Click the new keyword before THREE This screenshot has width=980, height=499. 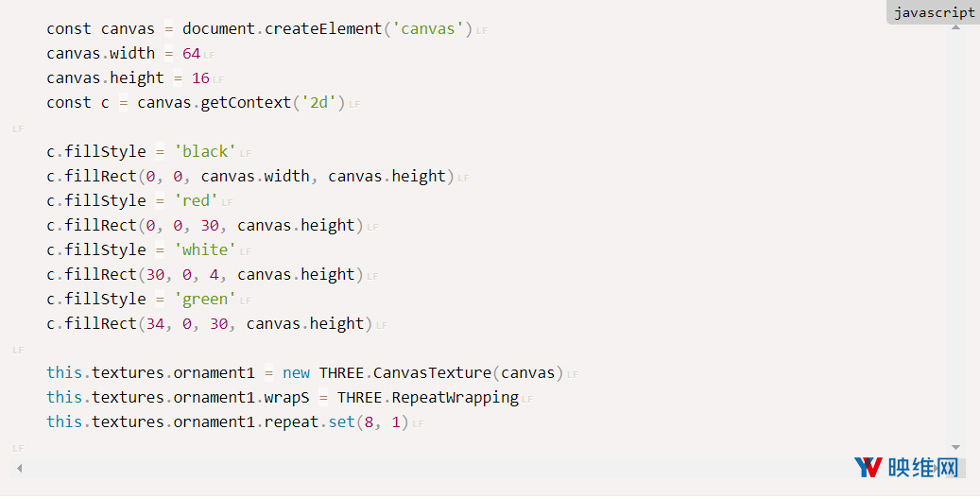[x=296, y=373]
